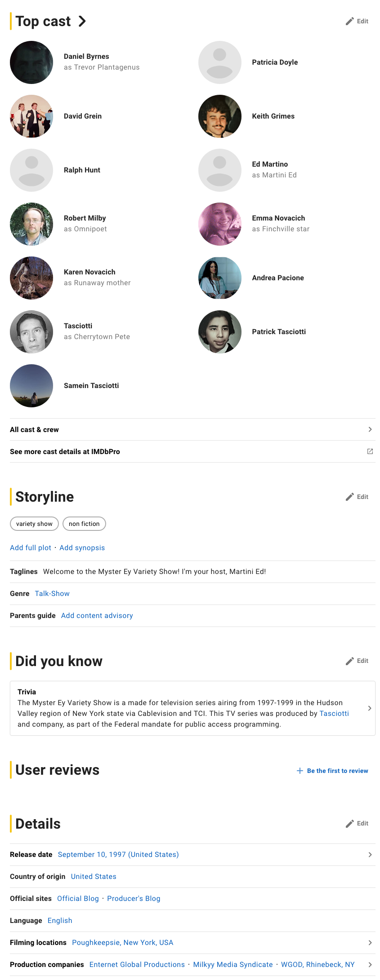Open Keith Grimes profile photo
Screen dimensions: 380x980
(x=220, y=116)
